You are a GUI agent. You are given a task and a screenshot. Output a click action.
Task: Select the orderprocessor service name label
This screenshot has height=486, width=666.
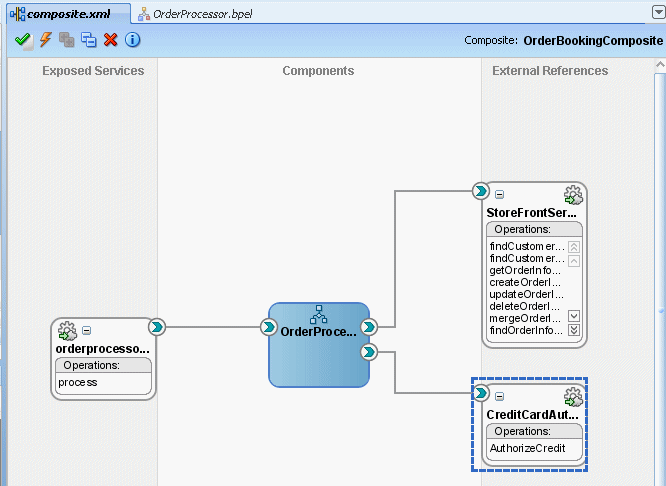(x=102, y=349)
